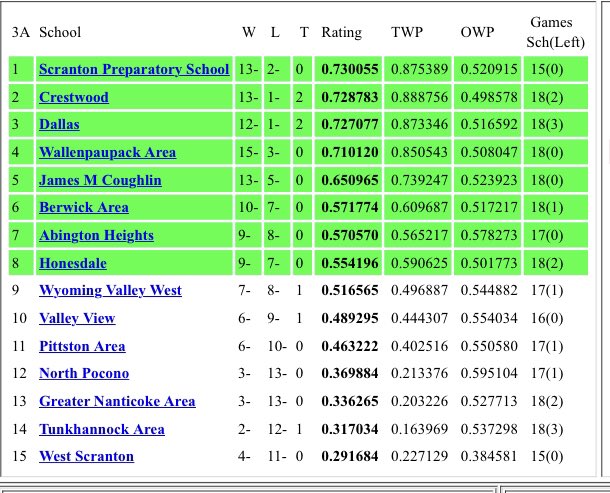This screenshot has height=493, width=610.
Task: Open the Greater Nanticoke Area link
Action: pyautogui.click(x=117, y=401)
